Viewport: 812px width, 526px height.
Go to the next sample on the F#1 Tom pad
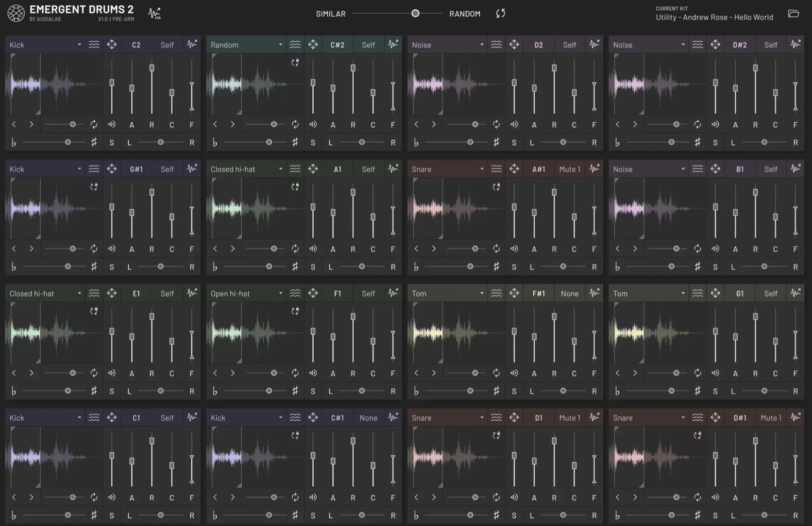[434, 373]
